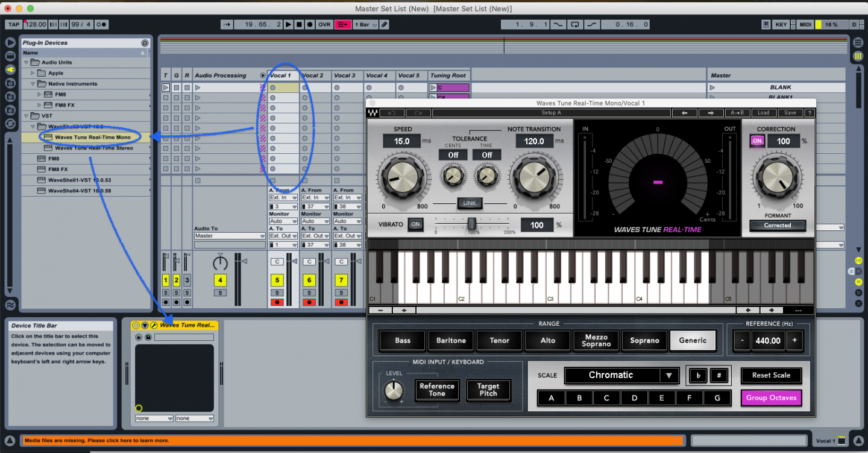Viewport: 868px width, 453px height.
Task: Click the Waves Tune device save preset icon
Action: click(148, 337)
